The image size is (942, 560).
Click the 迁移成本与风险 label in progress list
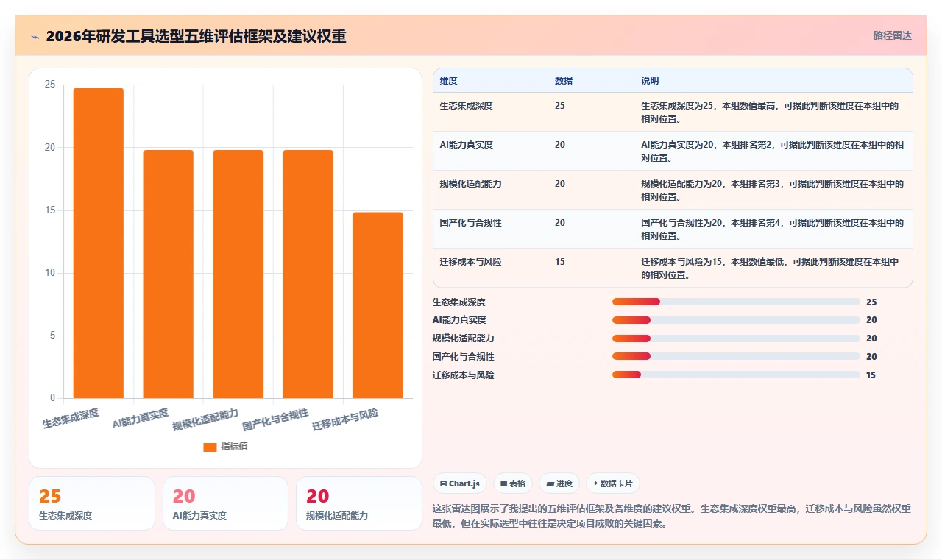pyautogui.click(x=464, y=375)
